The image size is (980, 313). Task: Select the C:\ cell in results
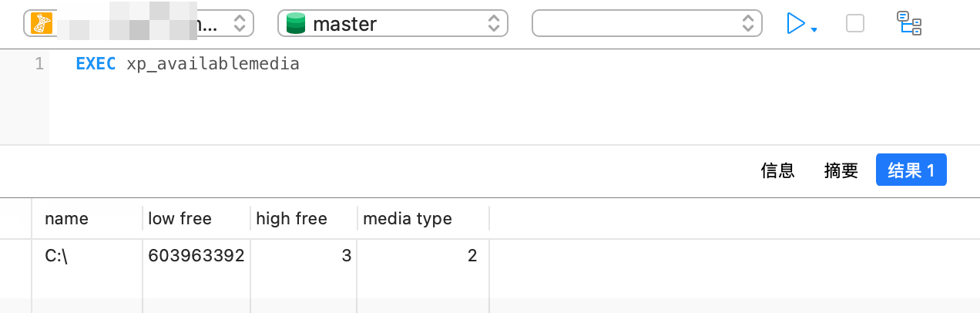pyautogui.click(x=57, y=256)
